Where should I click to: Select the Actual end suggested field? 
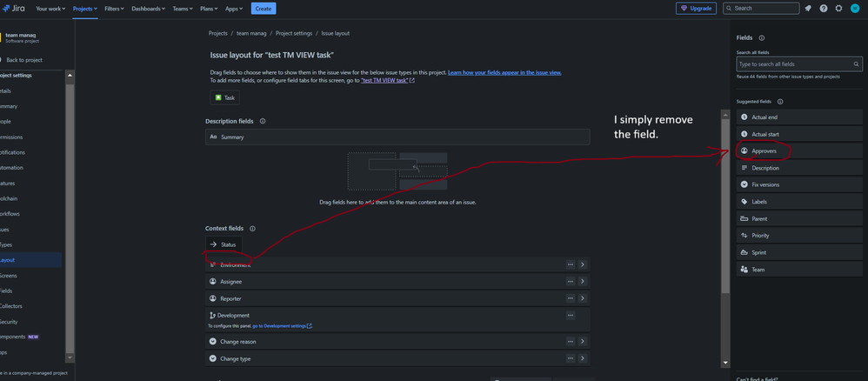pyautogui.click(x=799, y=117)
